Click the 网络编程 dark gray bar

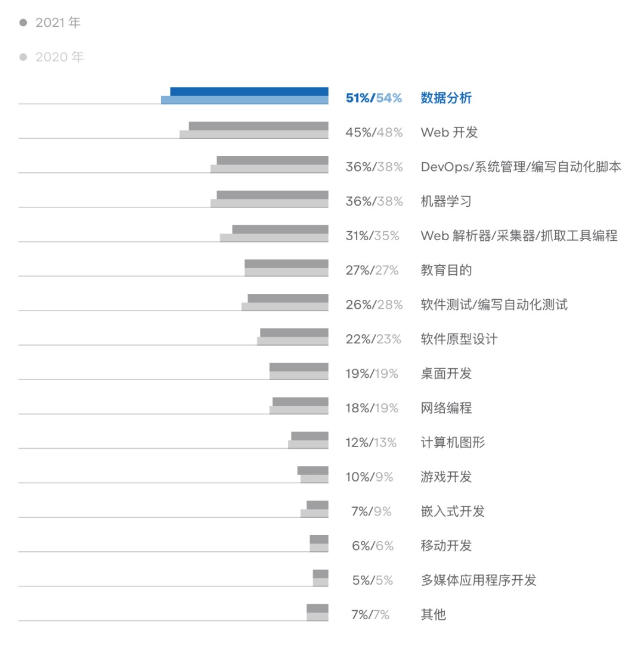pyautogui.click(x=301, y=402)
